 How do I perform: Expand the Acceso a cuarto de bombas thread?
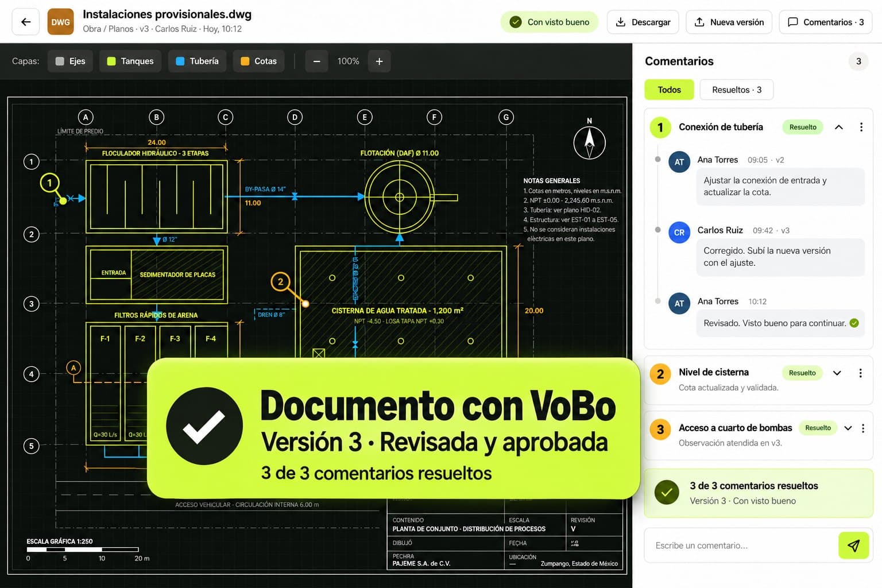coord(848,428)
